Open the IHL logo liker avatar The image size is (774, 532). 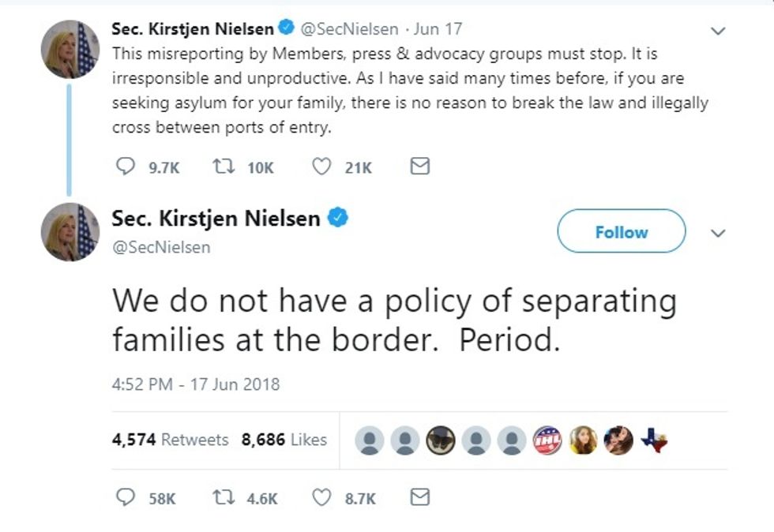pyautogui.click(x=547, y=440)
